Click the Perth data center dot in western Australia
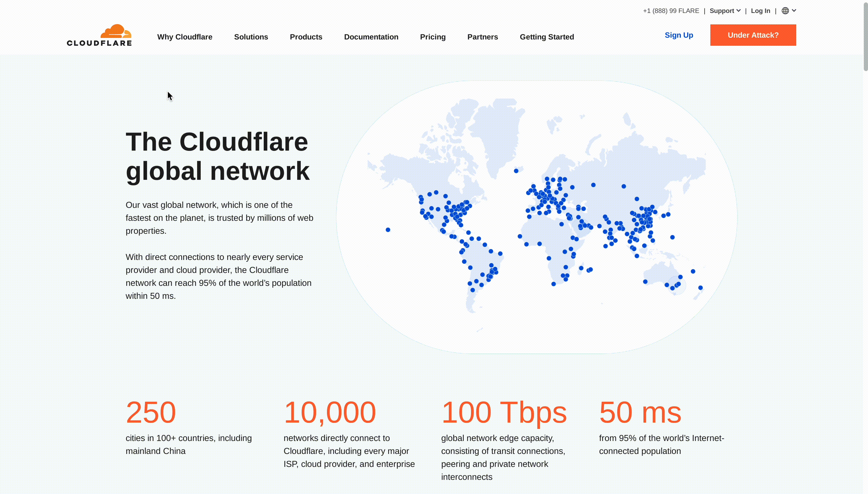 click(x=645, y=282)
